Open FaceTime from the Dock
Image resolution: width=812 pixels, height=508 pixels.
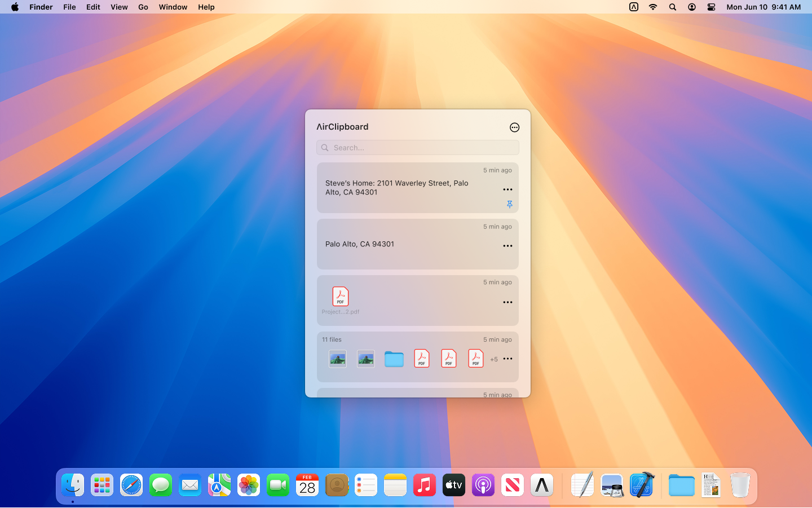click(x=278, y=485)
